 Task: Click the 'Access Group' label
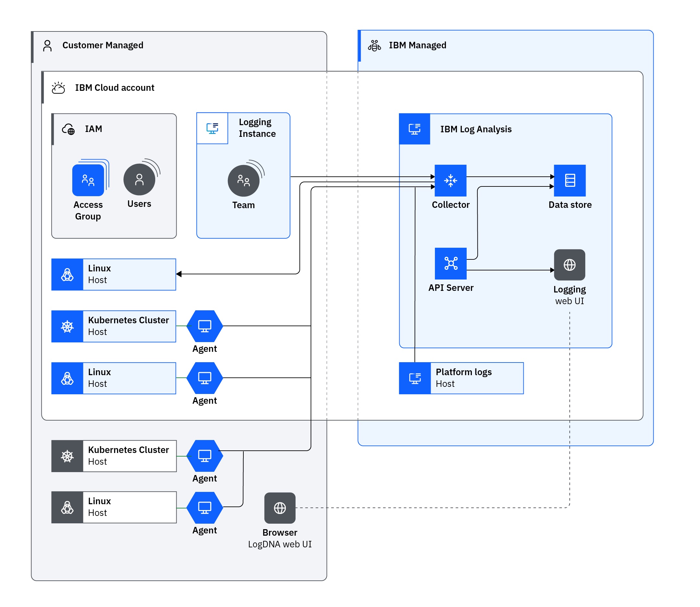[88, 211]
